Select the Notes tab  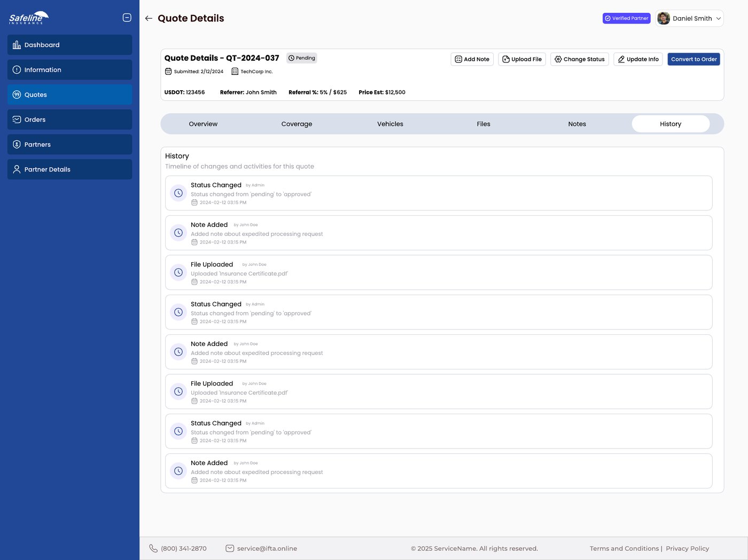577,124
